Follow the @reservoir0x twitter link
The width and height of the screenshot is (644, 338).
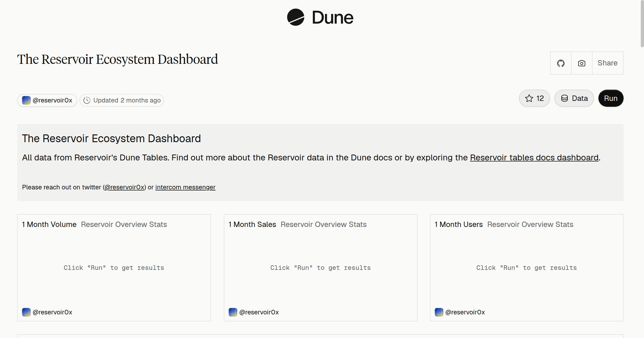click(125, 187)
